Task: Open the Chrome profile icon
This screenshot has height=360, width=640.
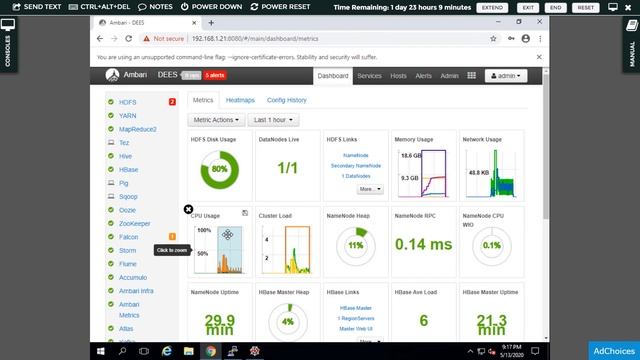Action: tap(526, 38)
